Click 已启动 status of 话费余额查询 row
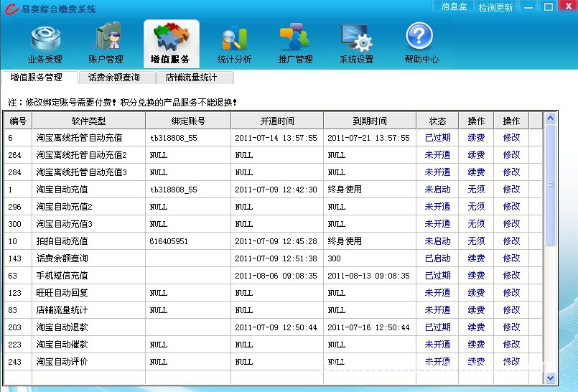The height and width of the screenshot is (392, 578). pos(437,258)
